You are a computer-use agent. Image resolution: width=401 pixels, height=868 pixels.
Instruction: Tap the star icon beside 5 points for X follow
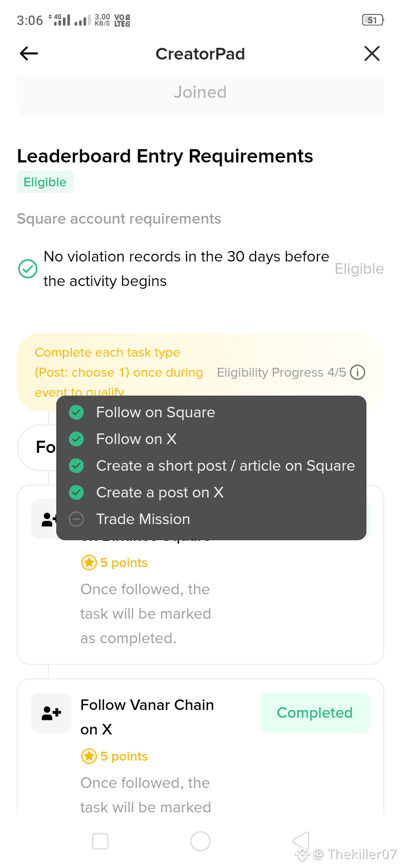(x=89, y=756)
